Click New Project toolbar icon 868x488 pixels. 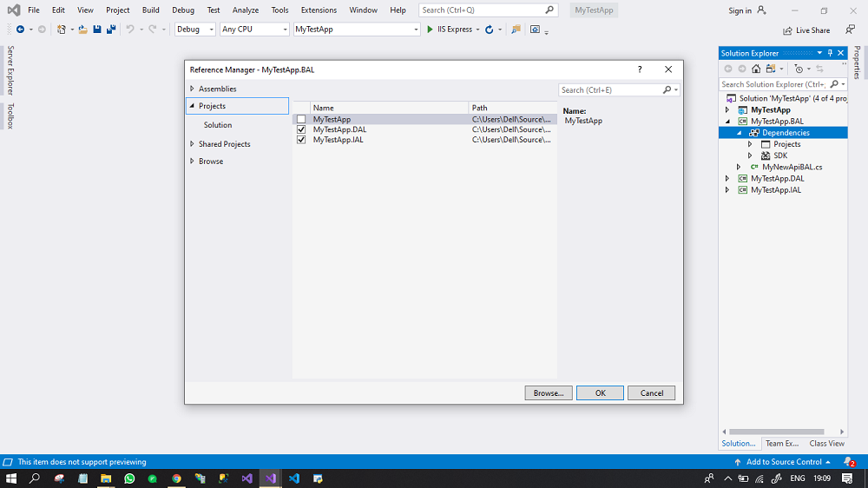click(x=61, y=30)
